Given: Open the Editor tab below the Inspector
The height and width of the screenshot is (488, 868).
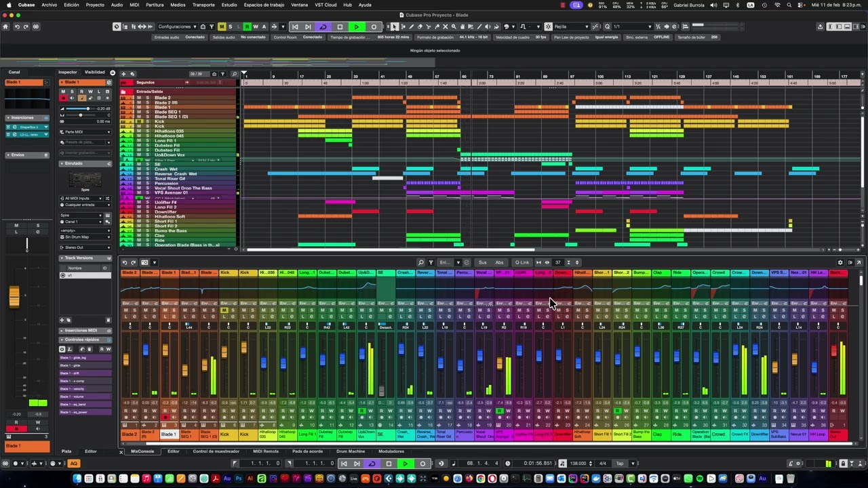Looking at the screenshot, I should pyautogui.click(x=90, y=451).
